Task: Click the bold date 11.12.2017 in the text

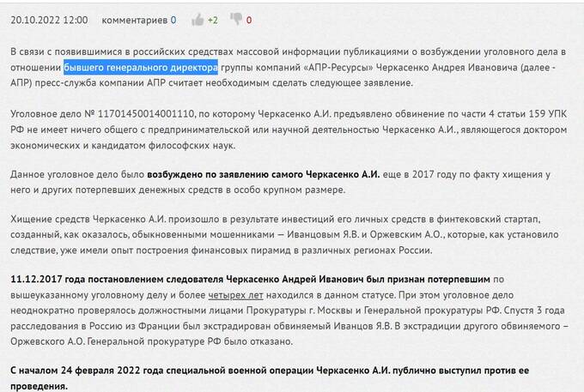Action: click(35, 280)
